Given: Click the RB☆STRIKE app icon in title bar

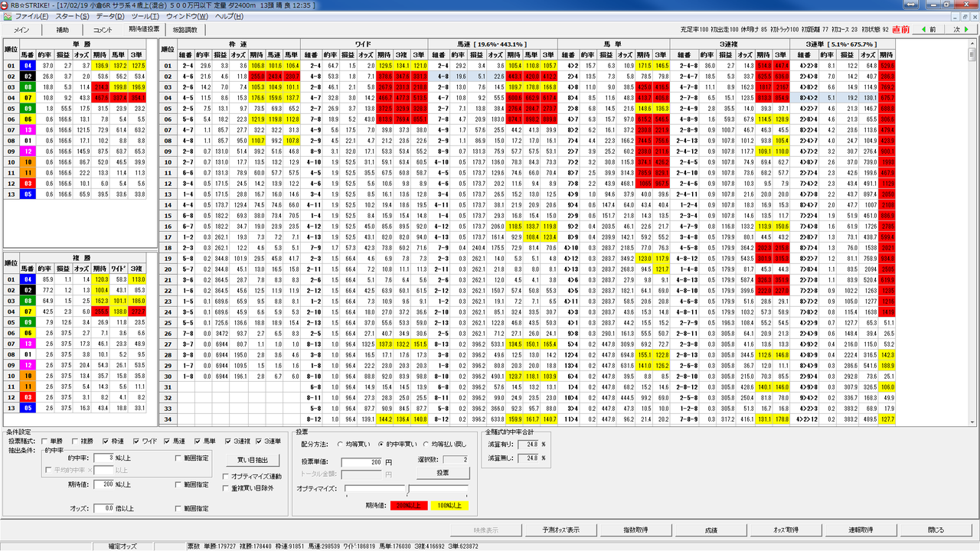Looking at the screenshot, I should pos(5,5).
